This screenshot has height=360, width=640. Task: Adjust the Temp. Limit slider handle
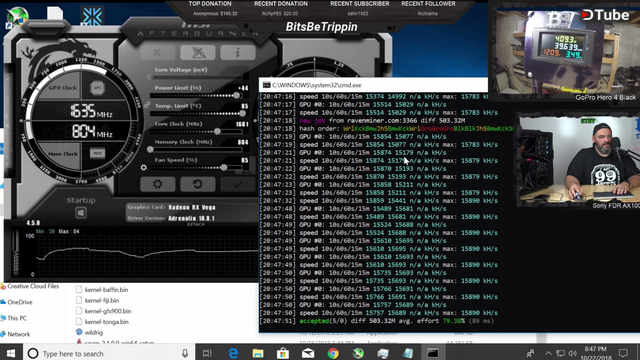point(242,113)
